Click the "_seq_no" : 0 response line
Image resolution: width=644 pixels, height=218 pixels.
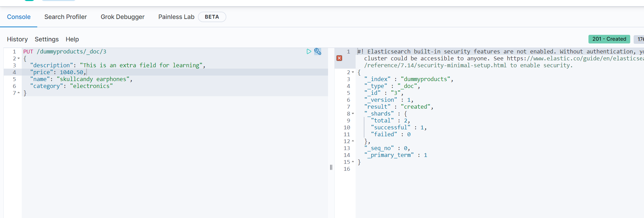(x=387, y=148)
